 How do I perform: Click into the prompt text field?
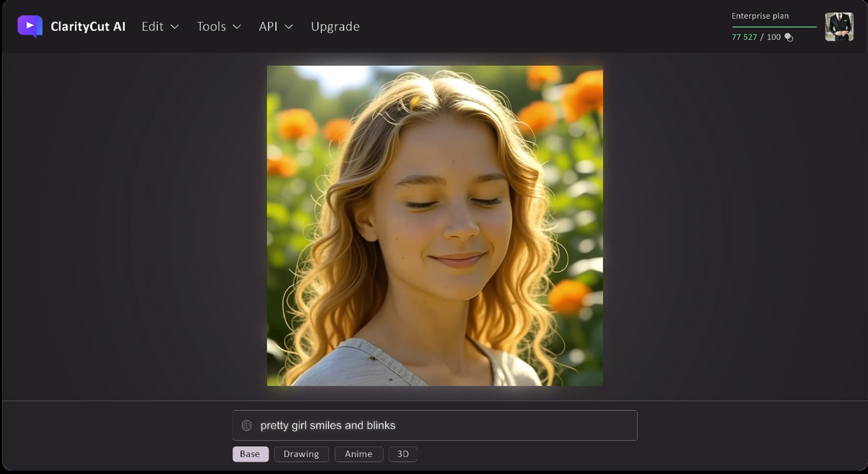(x=444, y=426)
